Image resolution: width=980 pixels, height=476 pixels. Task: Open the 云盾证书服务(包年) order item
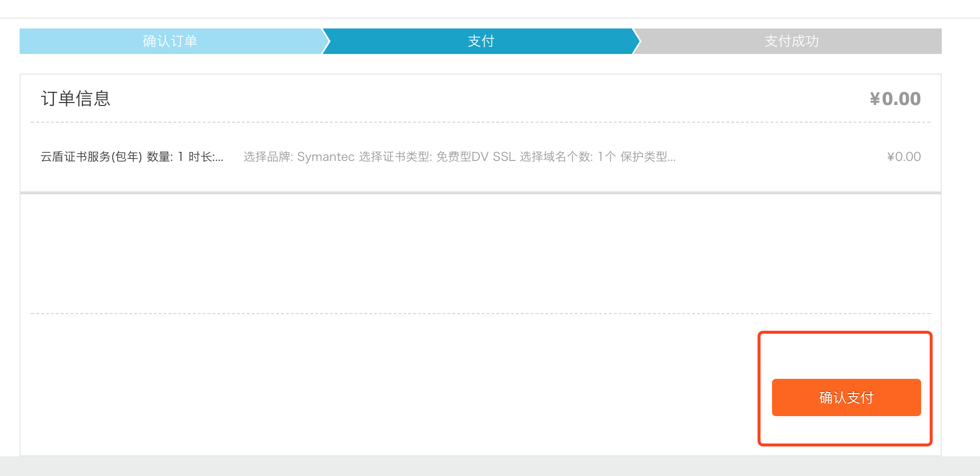[x=91, y=157]
